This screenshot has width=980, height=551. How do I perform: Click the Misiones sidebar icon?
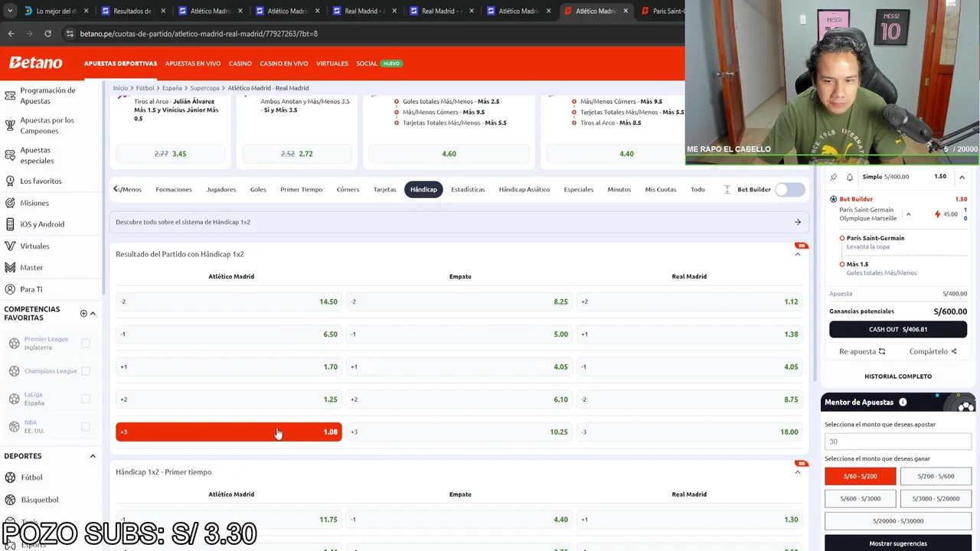(10, 203)
